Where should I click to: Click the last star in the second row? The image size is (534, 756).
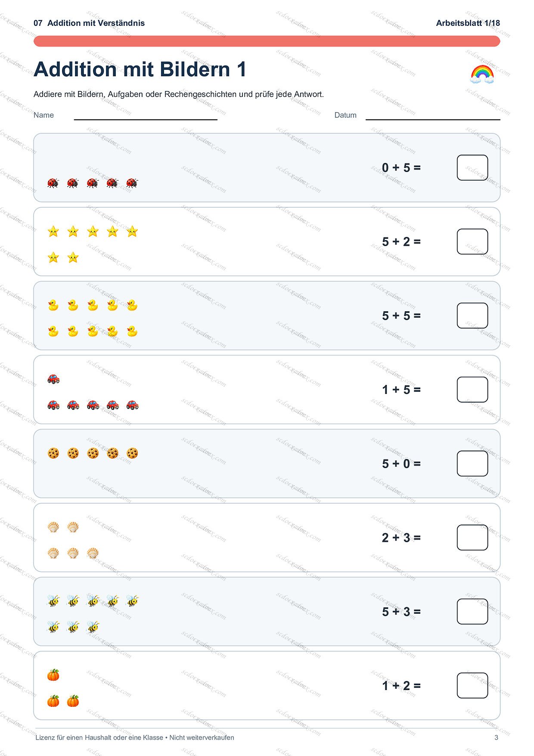tap(73, 258)
